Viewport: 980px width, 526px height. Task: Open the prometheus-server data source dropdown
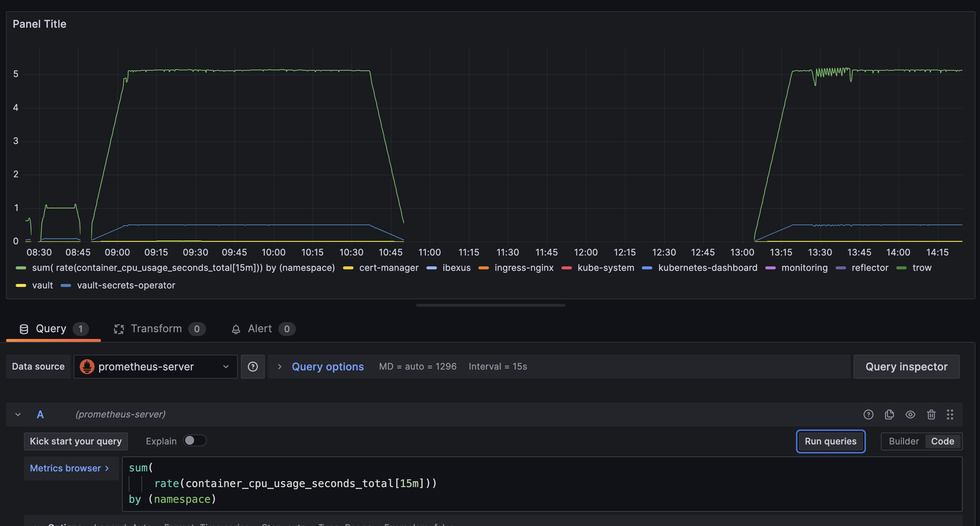coord(156,367)
